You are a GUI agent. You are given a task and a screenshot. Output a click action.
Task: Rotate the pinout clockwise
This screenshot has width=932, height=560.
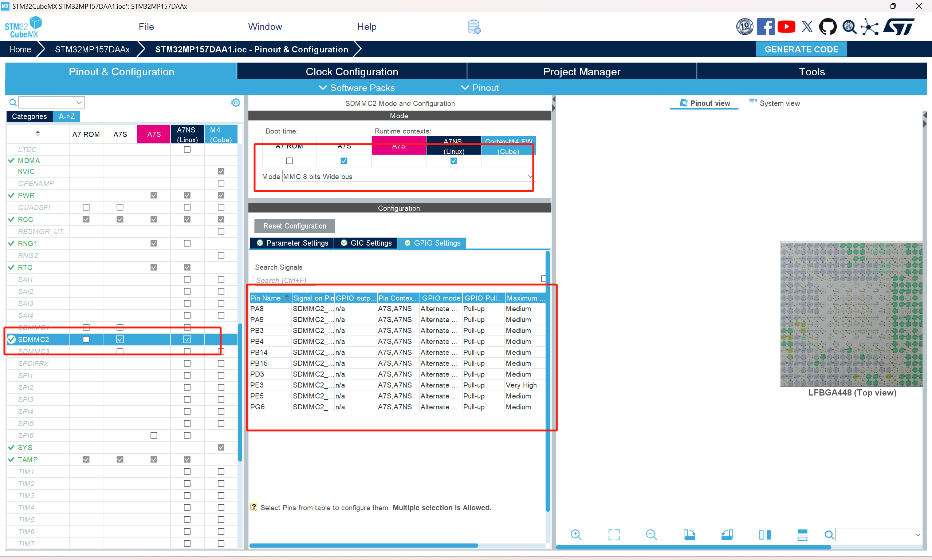(689, 534)
